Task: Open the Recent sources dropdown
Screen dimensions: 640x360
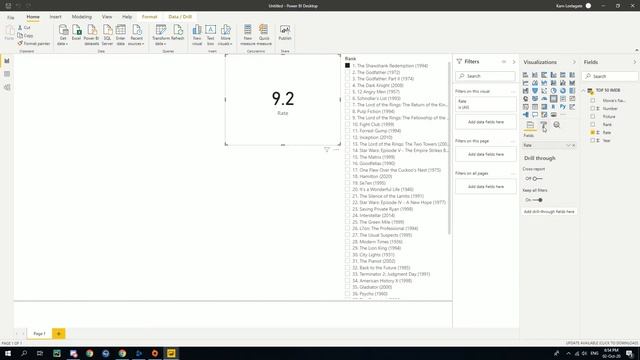Action: 136,43
